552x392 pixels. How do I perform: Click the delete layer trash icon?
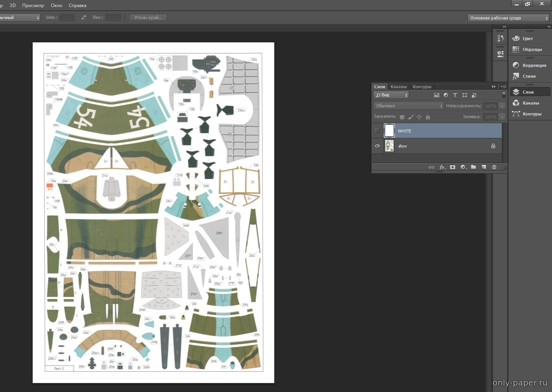(494, 167)
